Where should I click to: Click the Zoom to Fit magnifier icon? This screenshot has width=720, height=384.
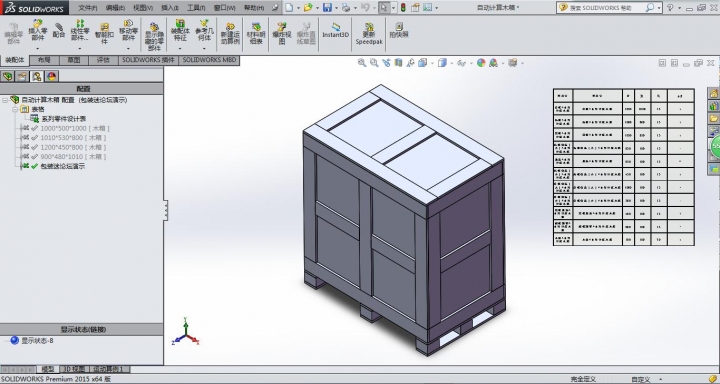pos(362,63)
